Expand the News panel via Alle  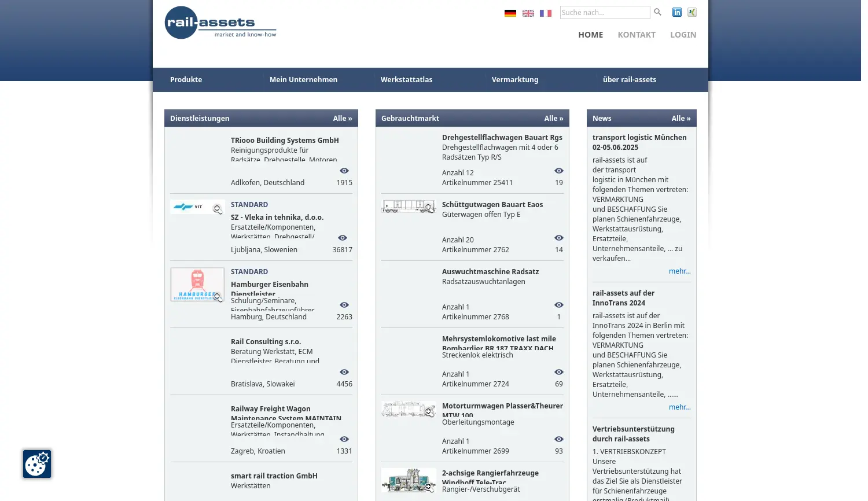(681, 118)
